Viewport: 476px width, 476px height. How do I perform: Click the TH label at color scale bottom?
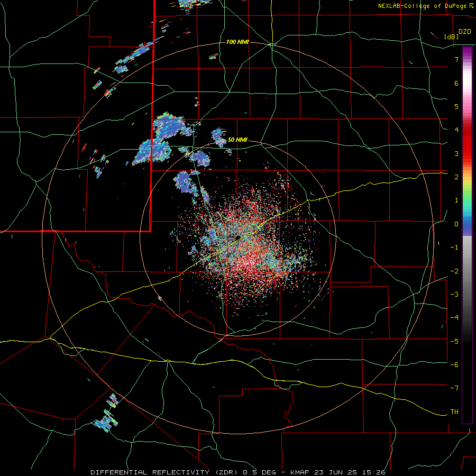pos(454,411)
